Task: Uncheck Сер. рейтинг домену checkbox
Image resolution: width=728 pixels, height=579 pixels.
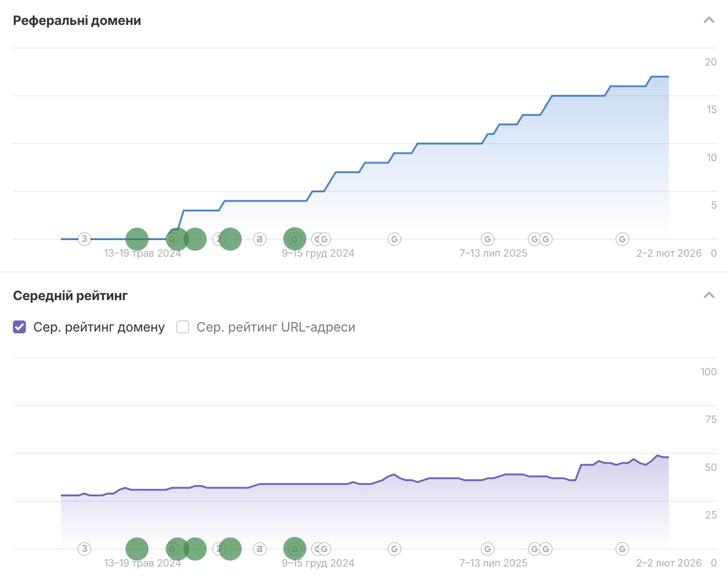Action: pyautogui.click(x=19, y=327)
